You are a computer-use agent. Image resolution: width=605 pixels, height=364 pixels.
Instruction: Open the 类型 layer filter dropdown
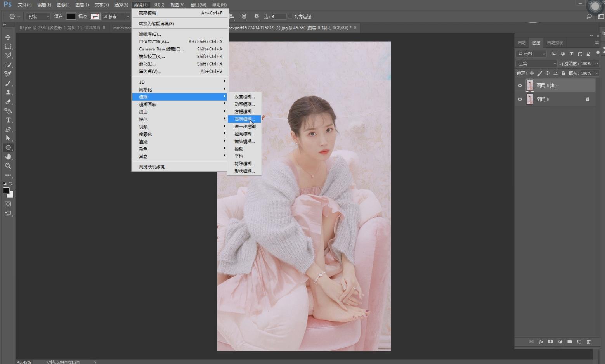coord(531,54)
